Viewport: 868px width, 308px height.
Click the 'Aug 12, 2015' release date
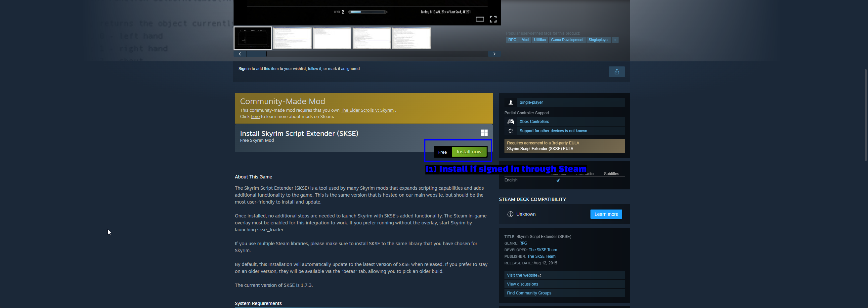pyautogui.click(x=545, y=263)
